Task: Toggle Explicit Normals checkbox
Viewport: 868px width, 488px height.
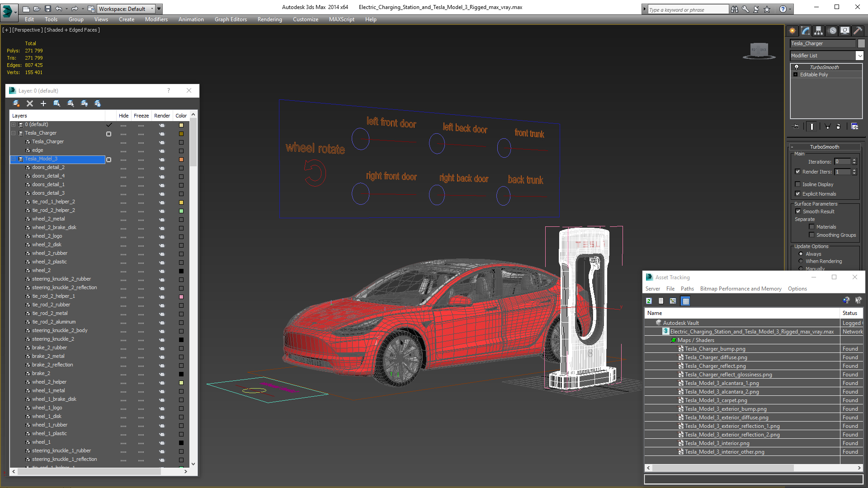Action: point(797,194)
